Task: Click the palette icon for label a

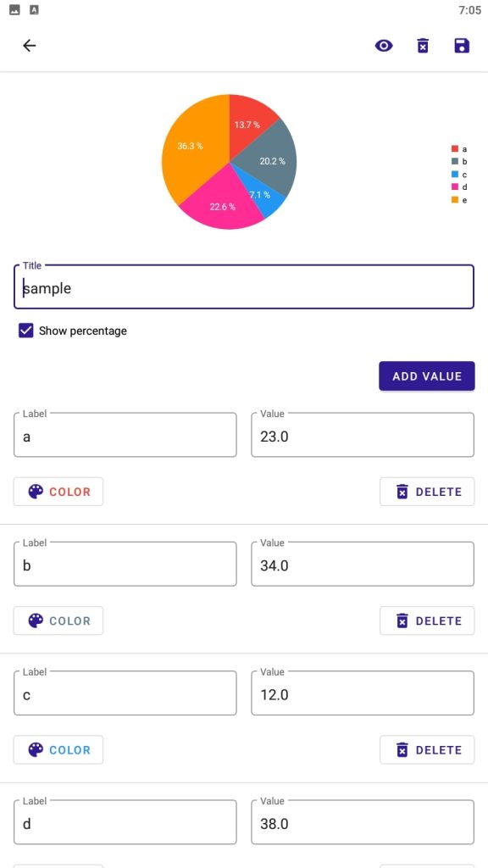Action: coord(36,492)
